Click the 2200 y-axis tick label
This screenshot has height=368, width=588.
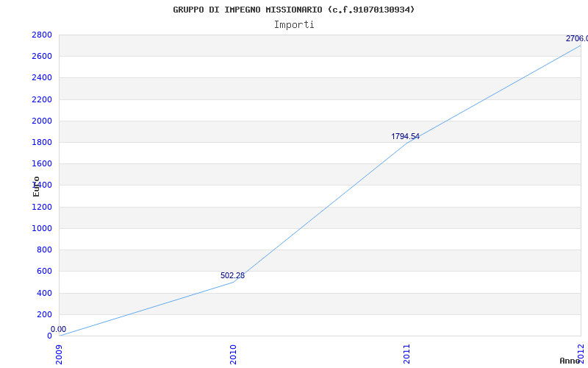pyautogui.click(x=42, y=99)
